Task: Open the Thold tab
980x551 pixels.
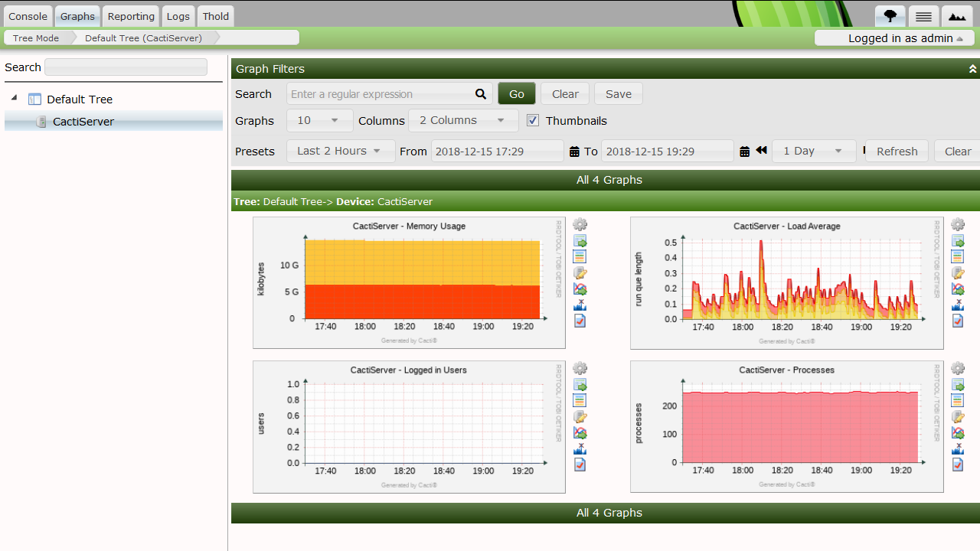Action: coord(216,16)
